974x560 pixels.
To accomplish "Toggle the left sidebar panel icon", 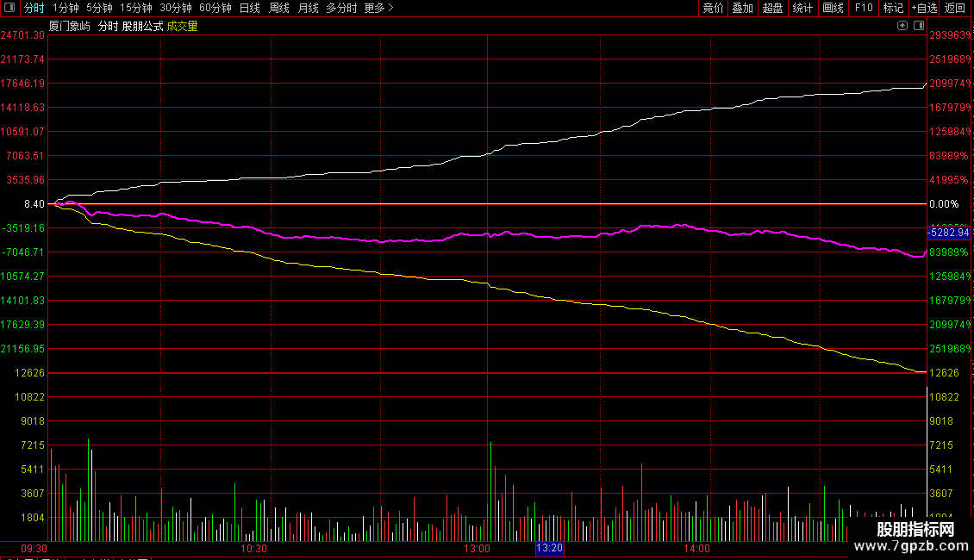I will [x=9, y=8].
